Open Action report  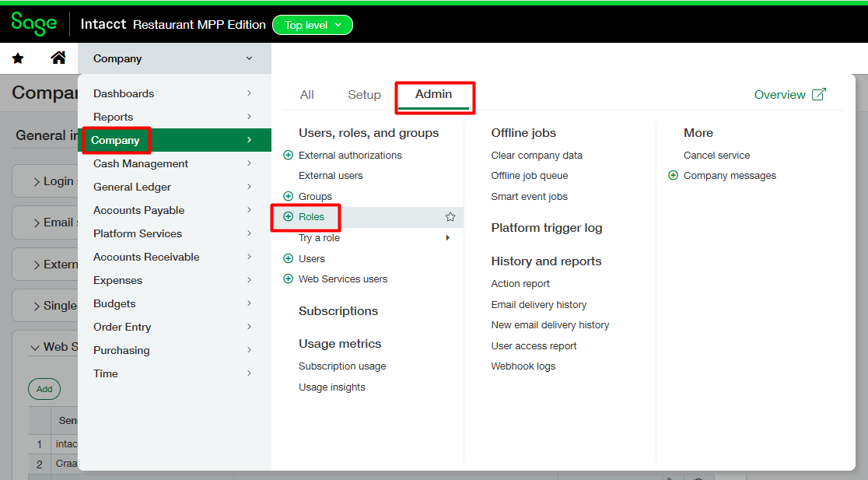tap(520, 283)
